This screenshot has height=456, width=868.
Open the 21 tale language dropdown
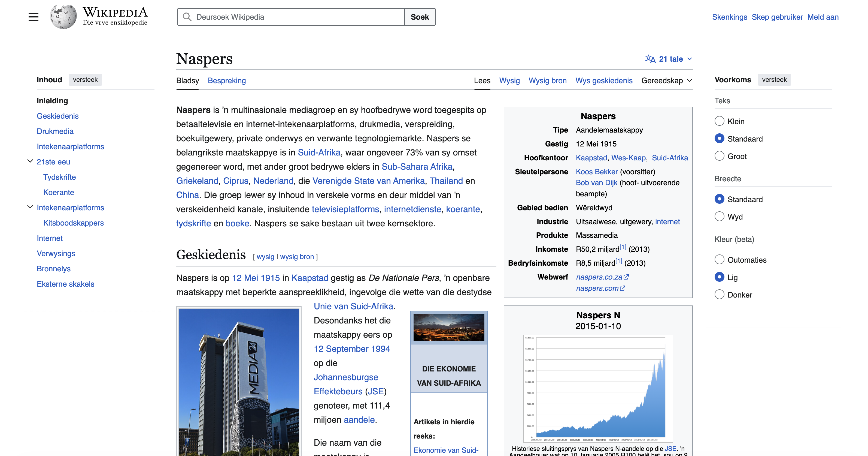[669, 59]
